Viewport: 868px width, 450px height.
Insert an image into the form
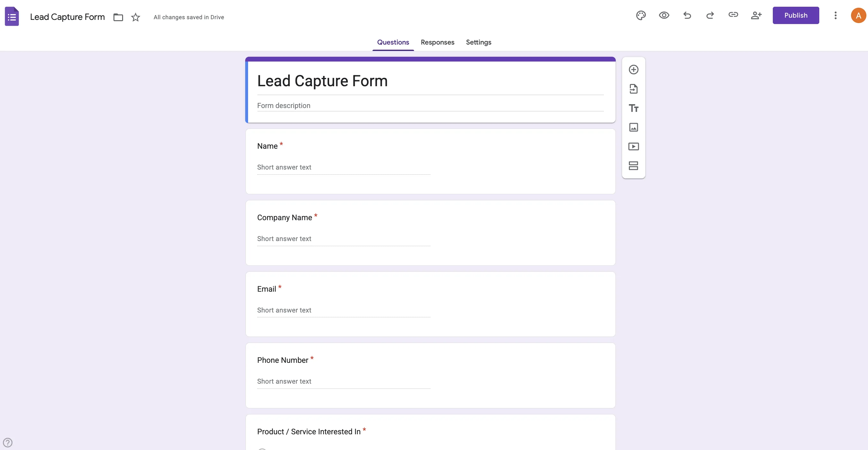(633, 127)
